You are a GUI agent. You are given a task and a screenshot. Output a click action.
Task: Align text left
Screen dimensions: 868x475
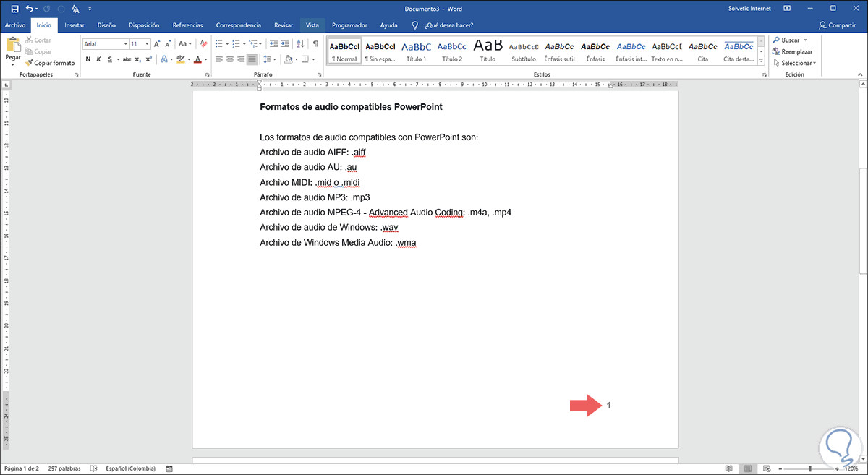(x=218, y=59)
